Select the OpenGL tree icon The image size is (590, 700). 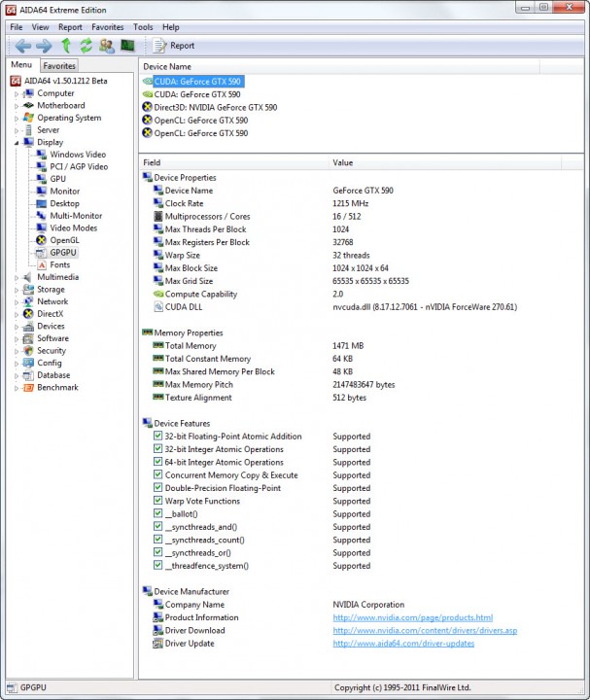(41, 240)
